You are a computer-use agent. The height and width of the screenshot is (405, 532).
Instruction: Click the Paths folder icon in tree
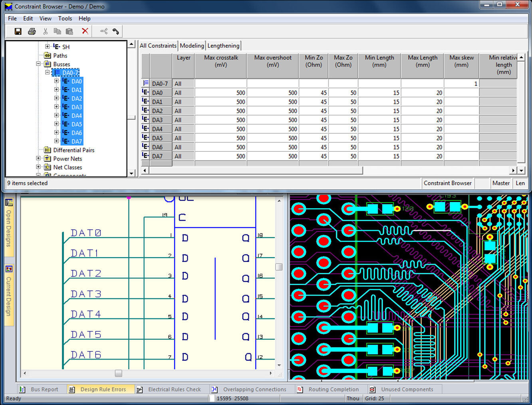pyautogui.click(x=47, y=56)
